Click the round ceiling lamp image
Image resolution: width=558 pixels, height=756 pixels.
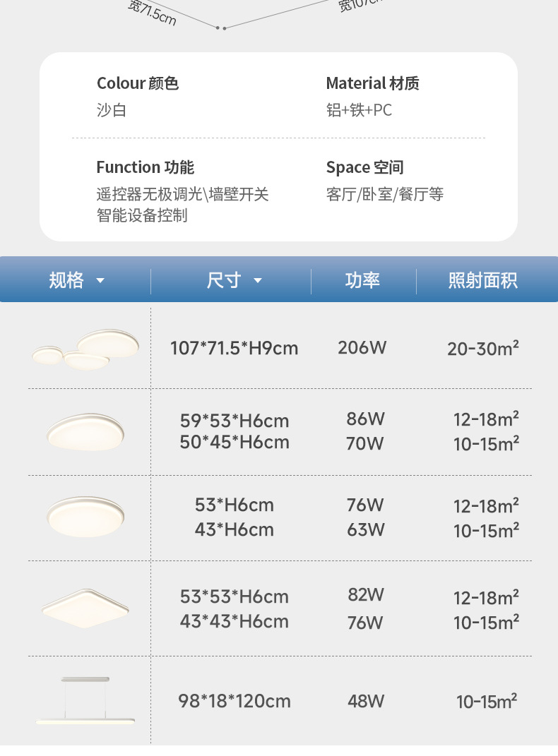(x=85, y=516)
